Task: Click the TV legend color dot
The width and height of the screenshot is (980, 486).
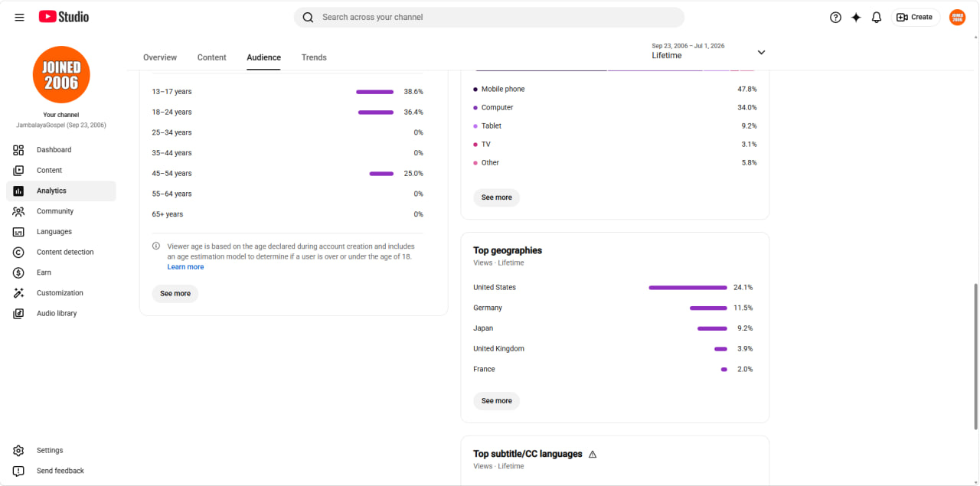Action: [475, 145]
